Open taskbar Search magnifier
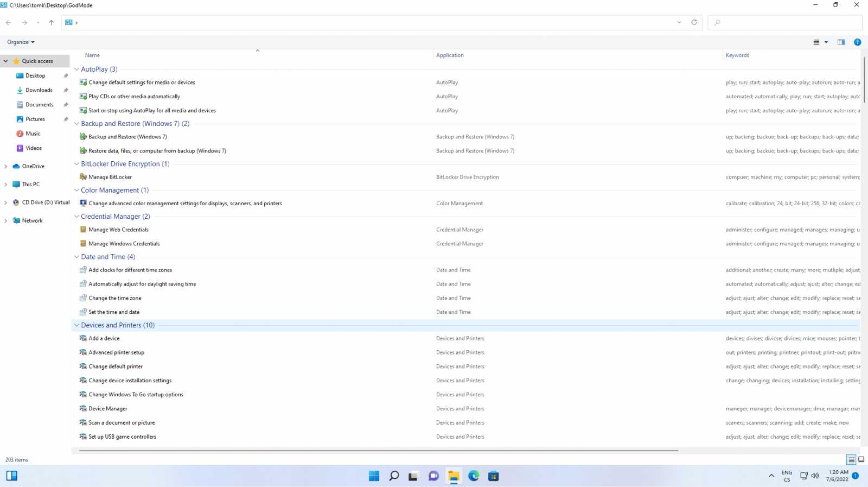Image resolution: width=868 pixels, height=487 pixels. point(394,476)
